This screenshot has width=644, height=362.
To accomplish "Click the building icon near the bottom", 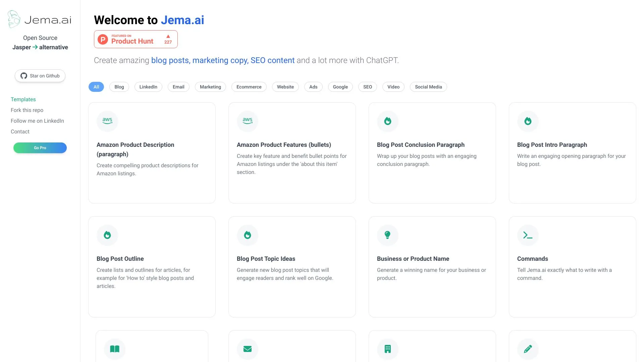I will 387,349.
